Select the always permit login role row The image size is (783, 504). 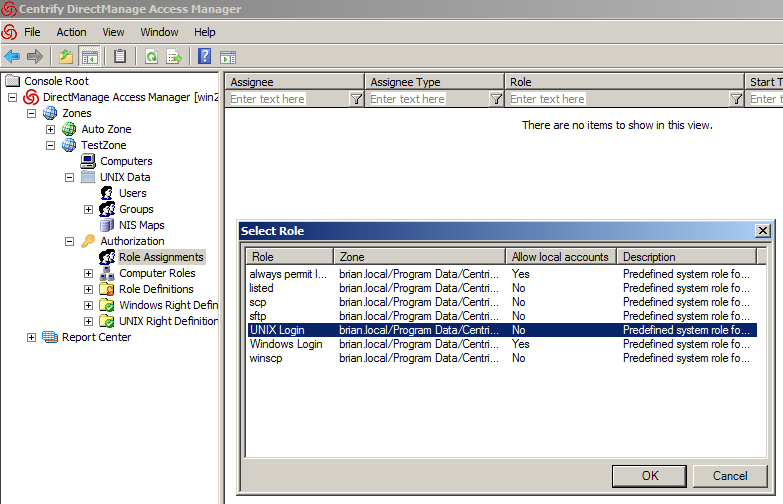pos(502,274)
